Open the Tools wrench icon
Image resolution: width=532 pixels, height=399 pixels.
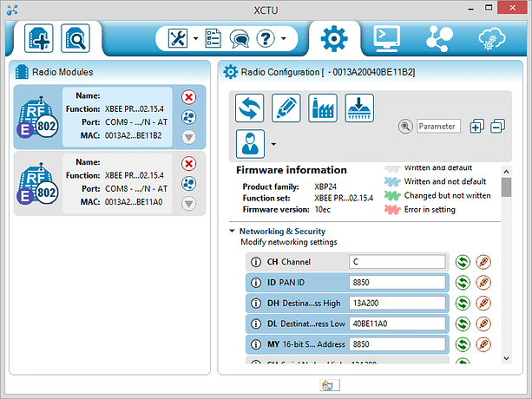coord(178,38)
